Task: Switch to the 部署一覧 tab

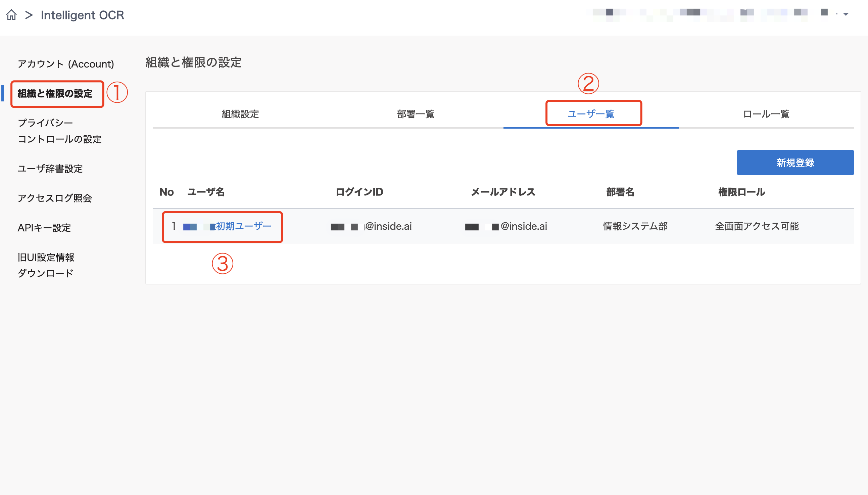Action: (x=416, y=115)
